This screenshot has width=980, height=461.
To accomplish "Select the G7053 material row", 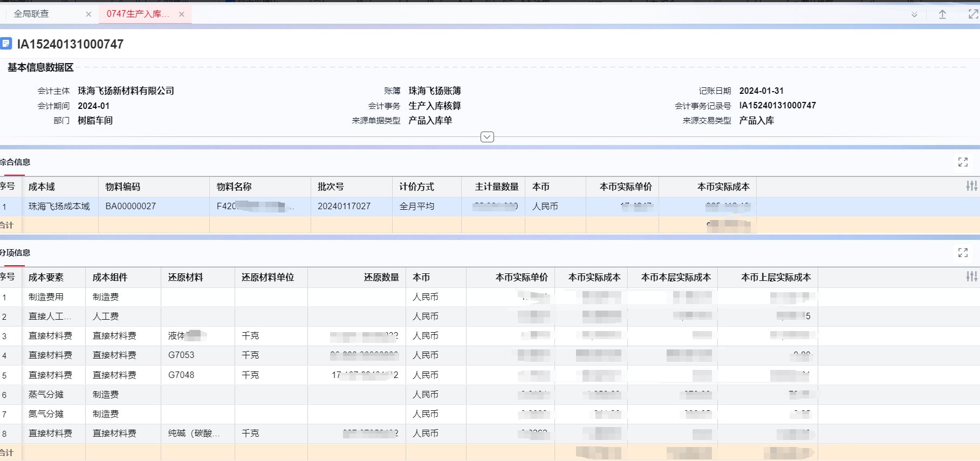I will pyautogui.click(x=181, y=355).
